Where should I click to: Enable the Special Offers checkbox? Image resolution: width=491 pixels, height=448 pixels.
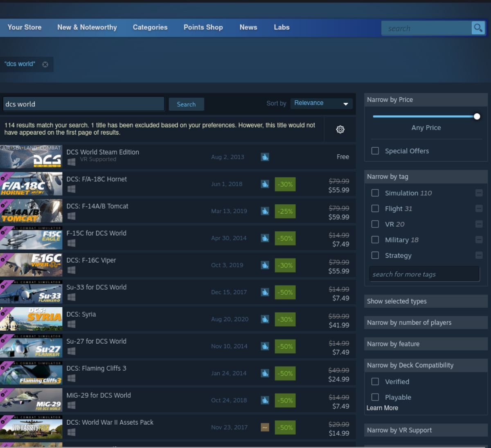[x=375, y=151]
